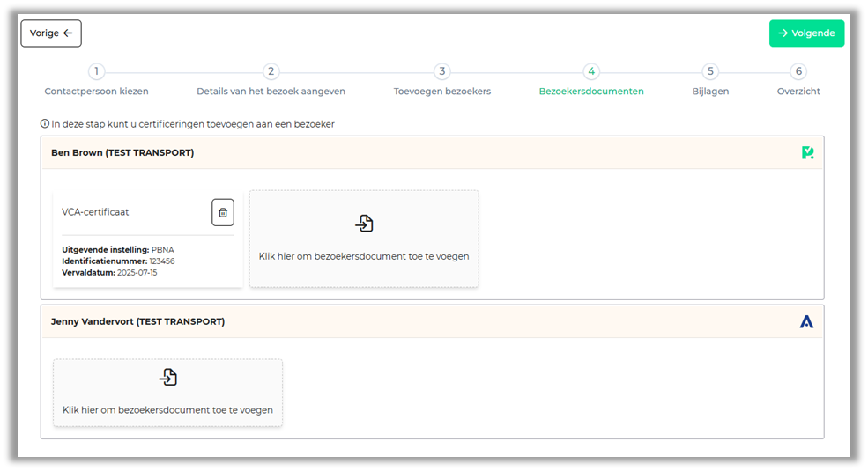Click the Identificatienummer 123456 line
This screenshot has width=868, height=471.
pyautogui.click(x=118, y=261)
